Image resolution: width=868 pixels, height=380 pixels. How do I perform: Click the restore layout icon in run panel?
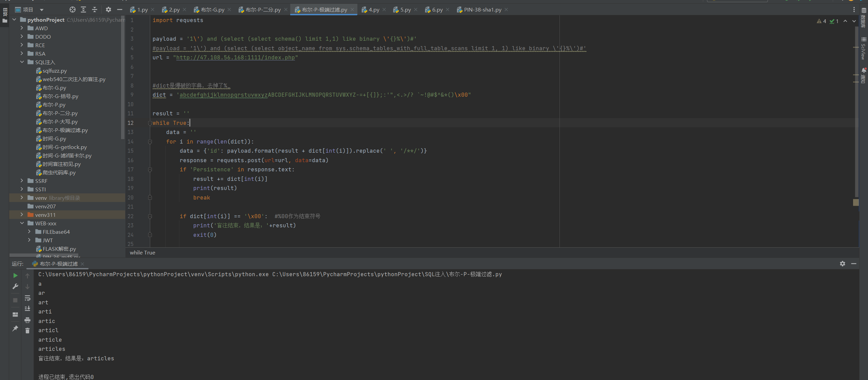(15, 315)
